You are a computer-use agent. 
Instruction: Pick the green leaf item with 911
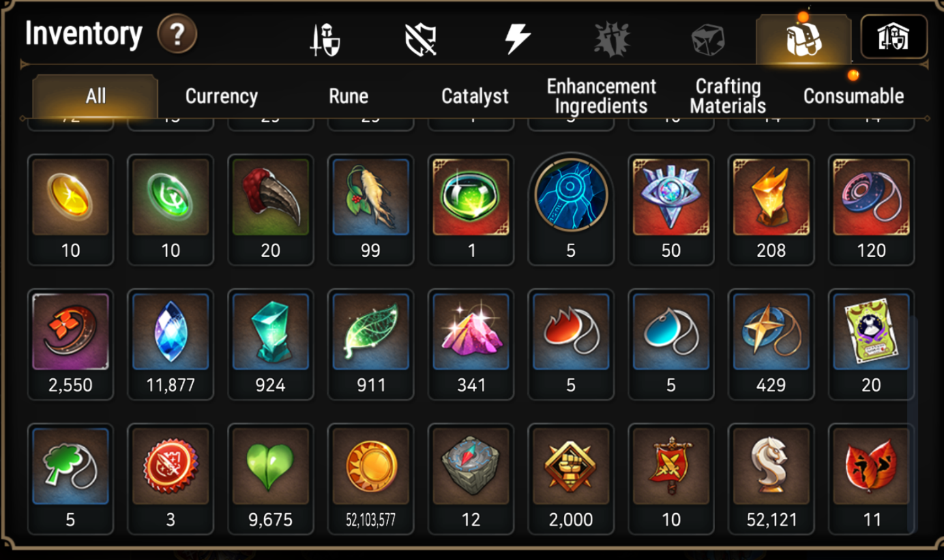370,344
